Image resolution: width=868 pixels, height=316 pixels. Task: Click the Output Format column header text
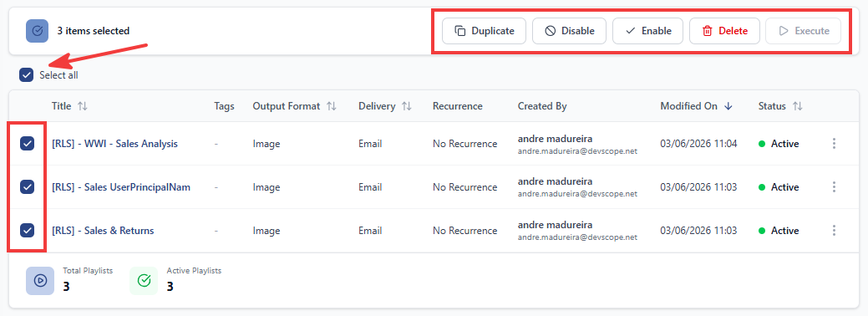(x=287, y=106)
